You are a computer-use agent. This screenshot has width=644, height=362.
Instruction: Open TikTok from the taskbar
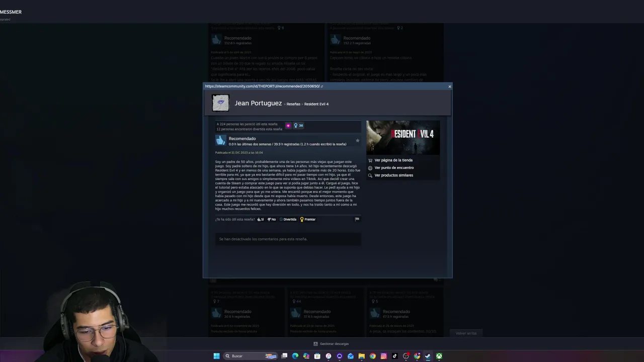click(394, 356)
